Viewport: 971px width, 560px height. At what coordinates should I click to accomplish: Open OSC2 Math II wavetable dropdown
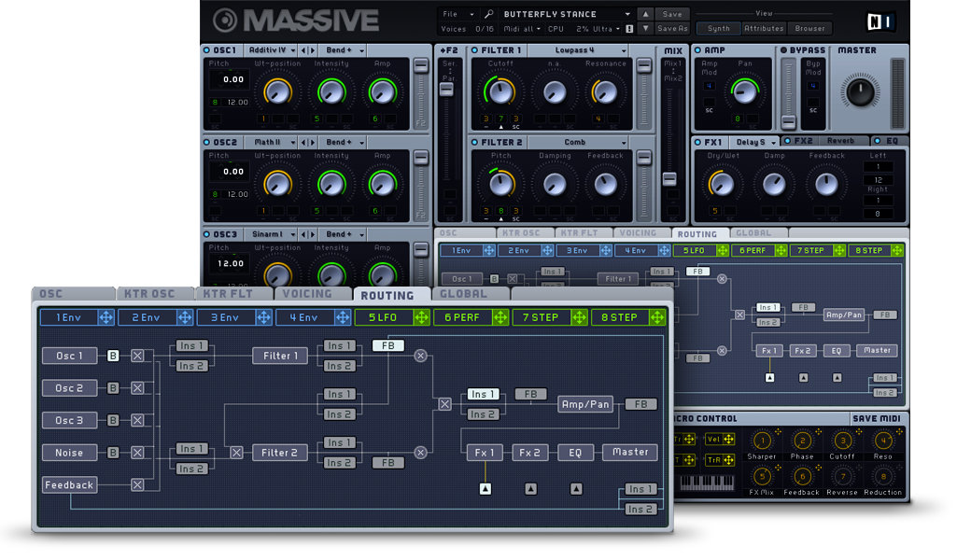pos(272,142)
